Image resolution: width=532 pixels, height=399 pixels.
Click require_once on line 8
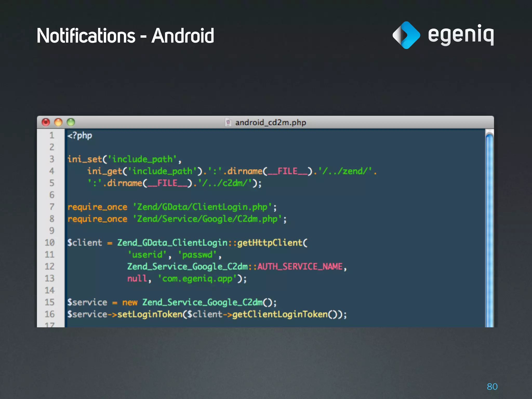coord(97,219)
